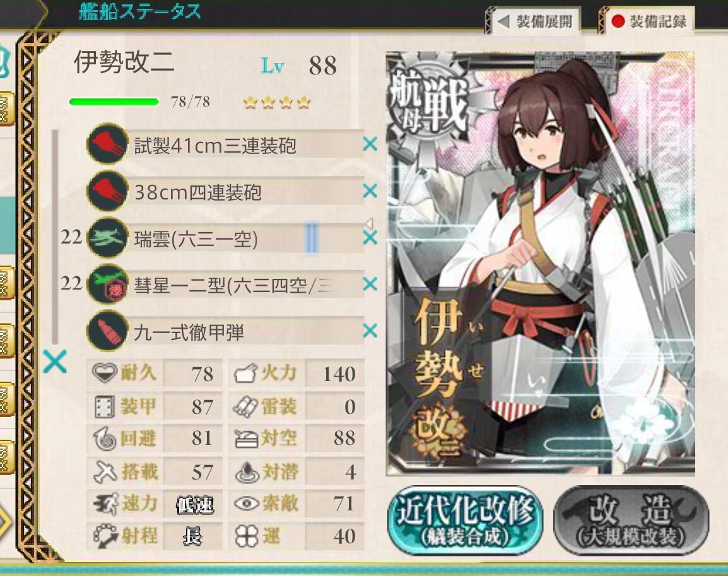The image size is (728, 576).
Task: Open the 装備記録 tab
Action: pos(649,21)
